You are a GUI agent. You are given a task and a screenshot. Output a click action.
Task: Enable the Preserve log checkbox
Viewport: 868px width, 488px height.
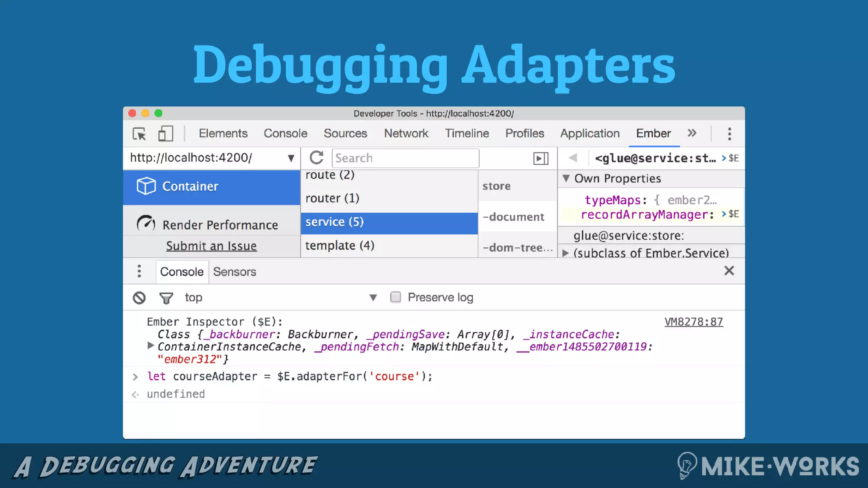[x=395, y=297]
